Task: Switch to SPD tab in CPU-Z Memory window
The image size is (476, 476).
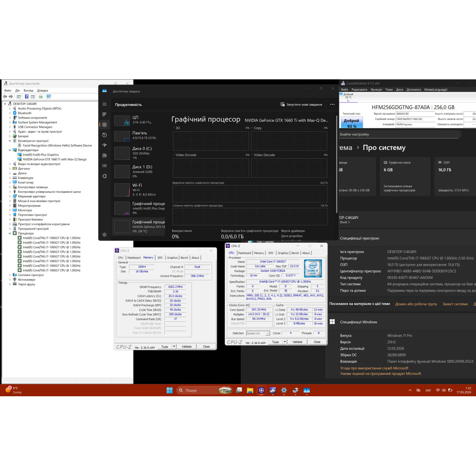Action: click(160, 257)
